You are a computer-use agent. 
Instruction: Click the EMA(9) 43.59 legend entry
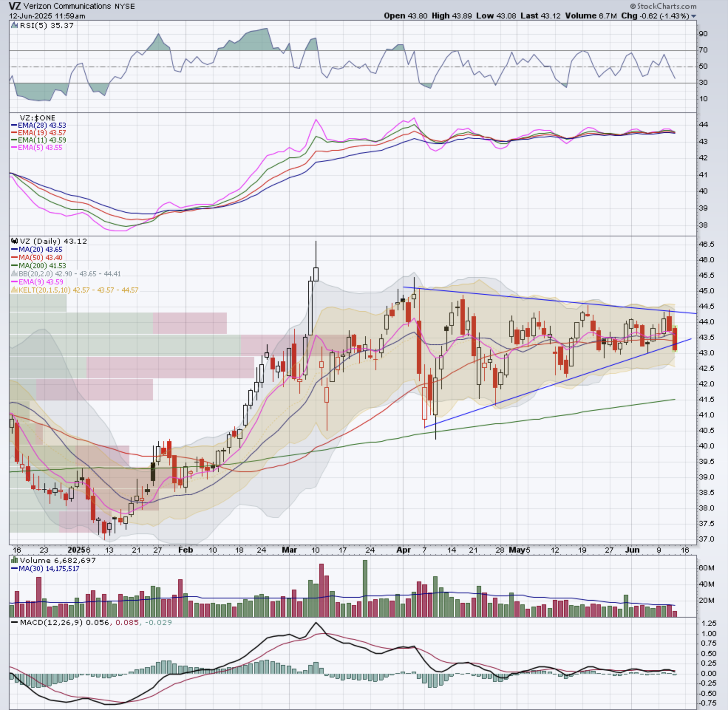click(x=37, y=282)
